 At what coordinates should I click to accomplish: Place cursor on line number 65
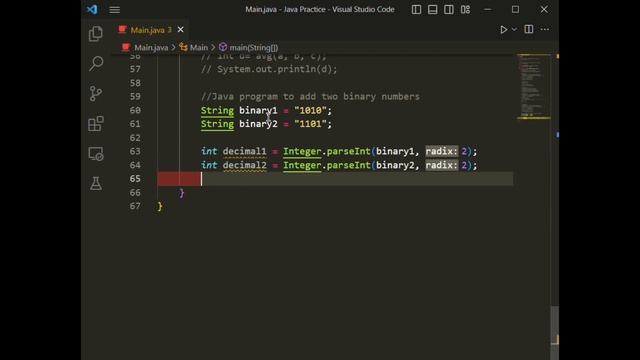(135, 179)
